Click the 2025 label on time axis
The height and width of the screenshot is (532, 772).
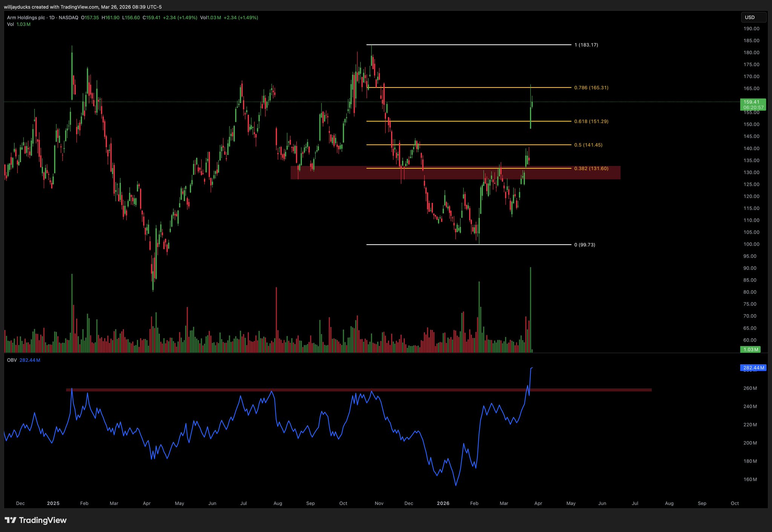click(53, 503)
